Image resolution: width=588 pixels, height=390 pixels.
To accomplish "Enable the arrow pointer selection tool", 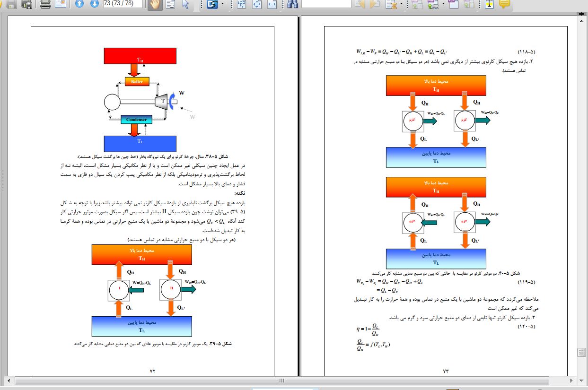I will point(185,5).
